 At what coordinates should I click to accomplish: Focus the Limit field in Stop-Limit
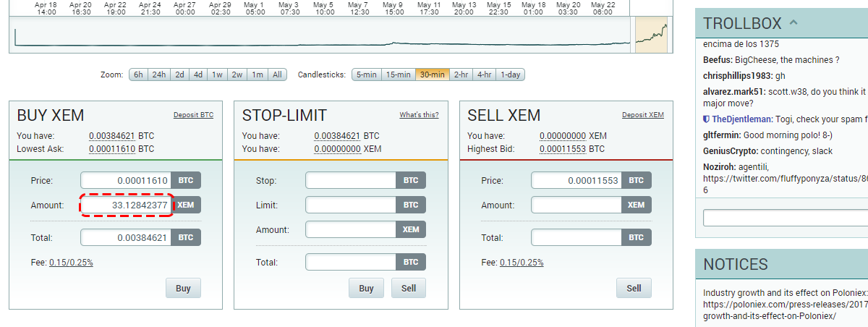tap(351, 205)
